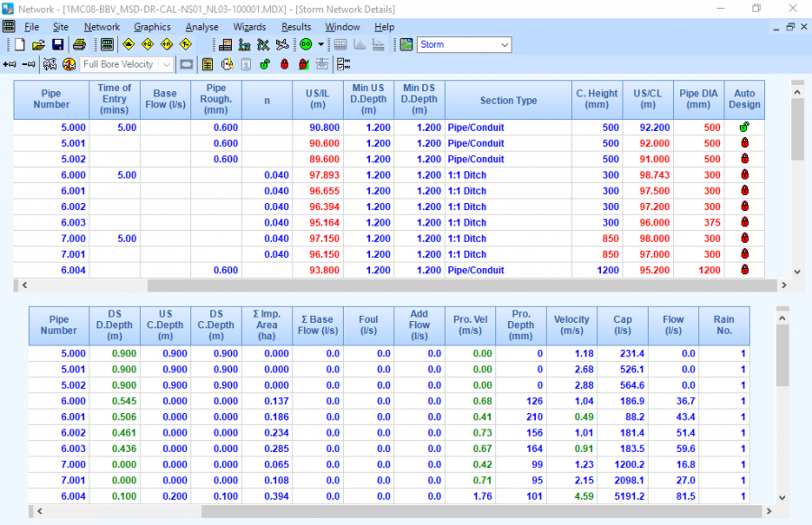Open the Analyse menu
Screen dimensions: 812x525
pyautogui.click(x=201, y=27)
